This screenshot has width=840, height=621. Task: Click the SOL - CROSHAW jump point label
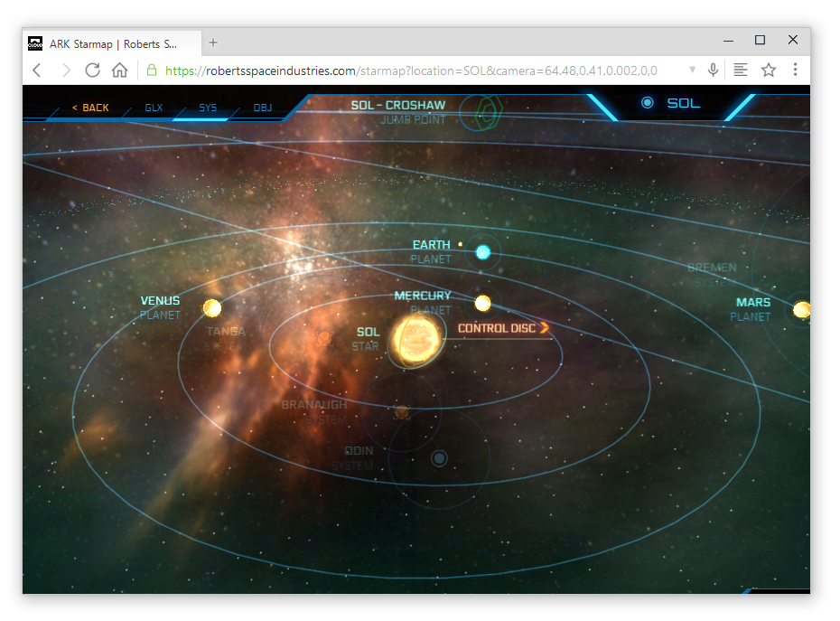click(398, 112)
